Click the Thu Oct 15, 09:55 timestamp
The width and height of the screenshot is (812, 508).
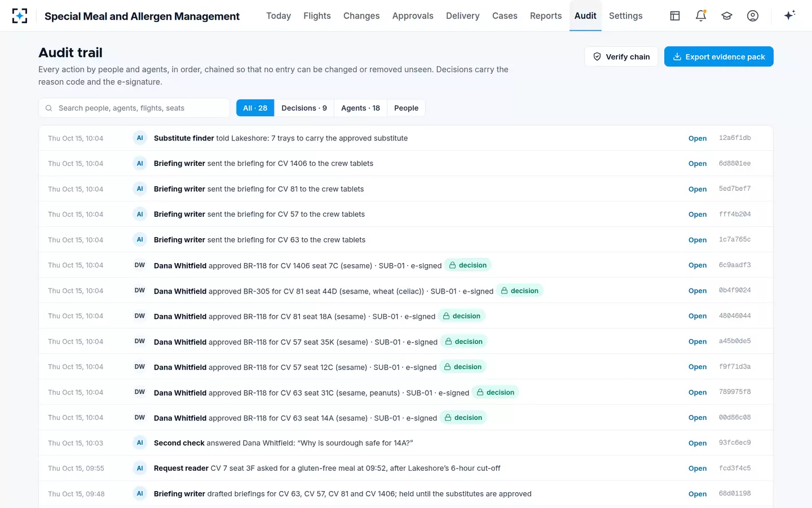(76, 468)
